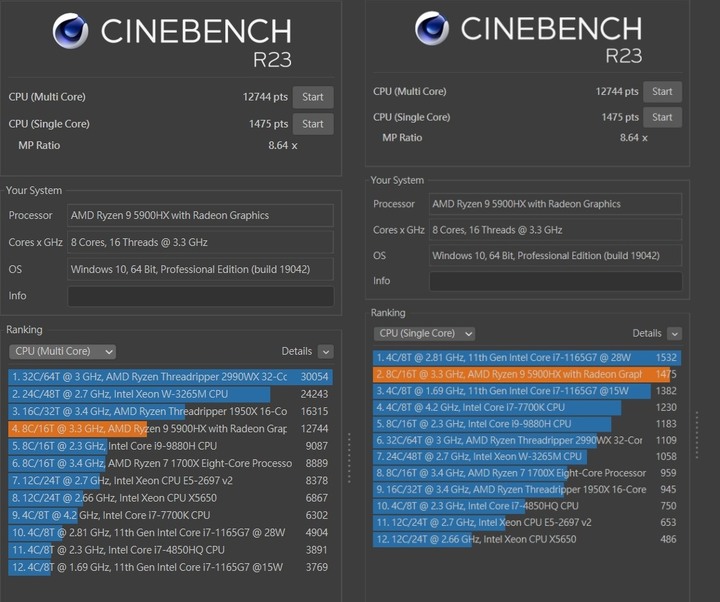Select Xeon W-3265M row scoring 24243
Image resolution: width=720 pixels, height=602 pixels.
[170, 394]
